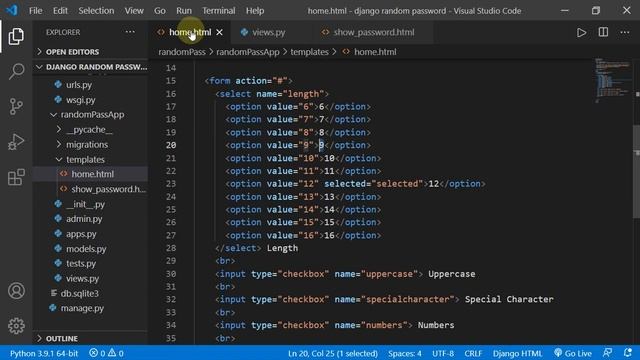The image size is (640, 360).
Task: Activate the home.html editor tab
Action: pos(190,32)
